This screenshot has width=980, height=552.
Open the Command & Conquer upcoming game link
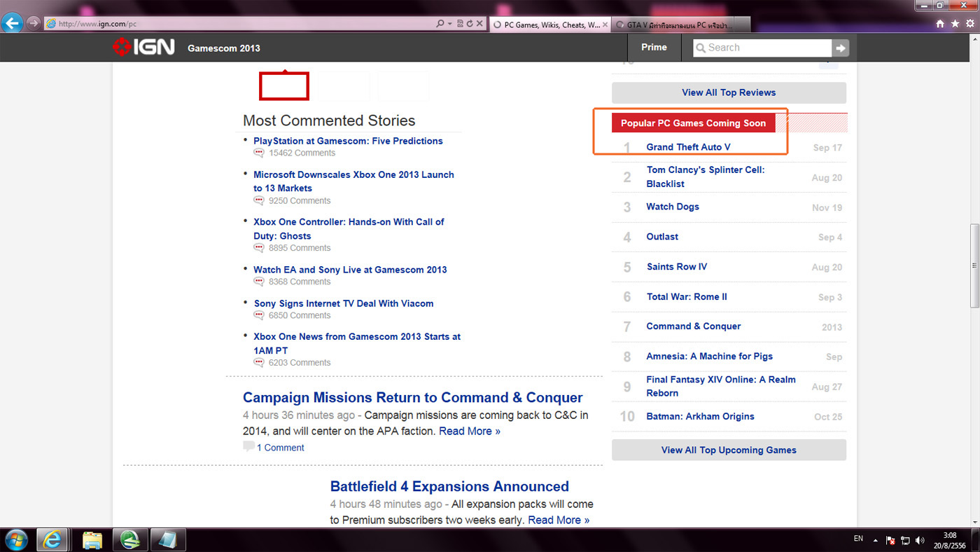[693, 326]
